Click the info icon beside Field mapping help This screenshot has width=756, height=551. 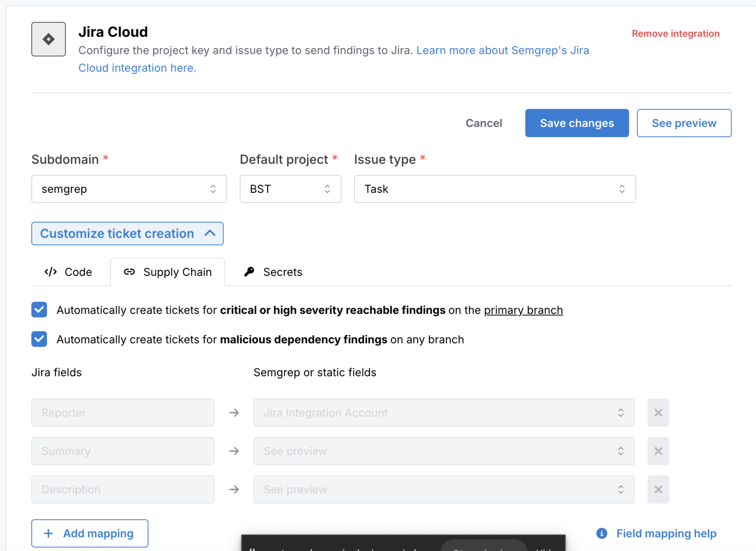pos(601,534)
